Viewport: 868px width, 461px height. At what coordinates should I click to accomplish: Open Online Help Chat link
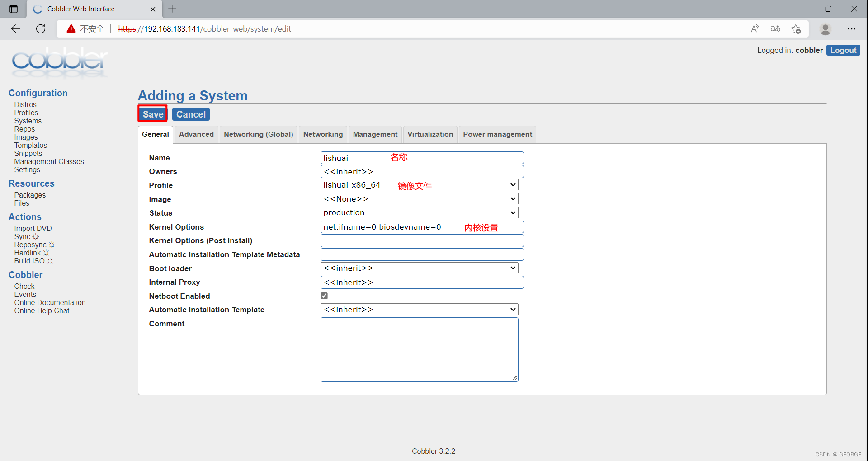(42, 311)
